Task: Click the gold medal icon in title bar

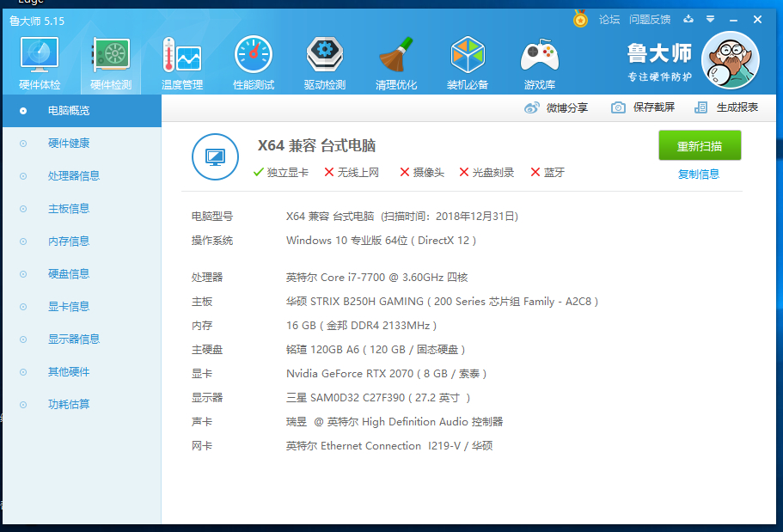Action: [x=580, y=19]
